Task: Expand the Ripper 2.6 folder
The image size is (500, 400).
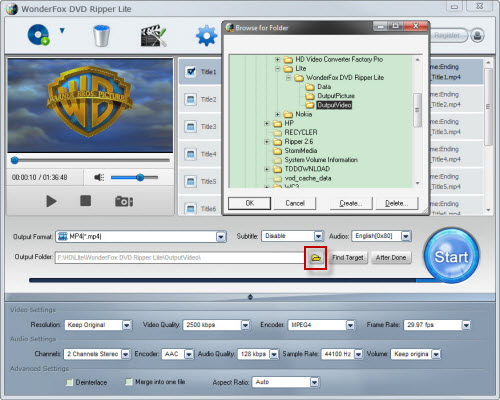Action: tap(266, 142)
